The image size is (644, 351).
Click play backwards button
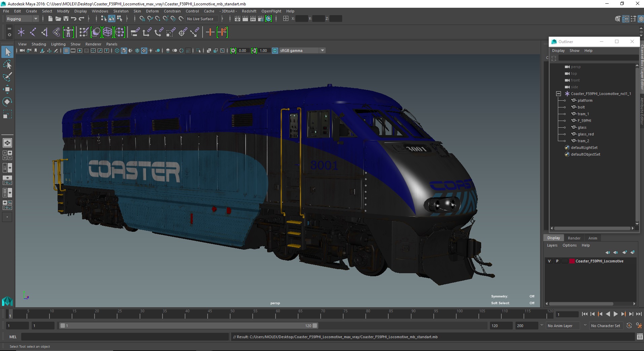(608, 314)
